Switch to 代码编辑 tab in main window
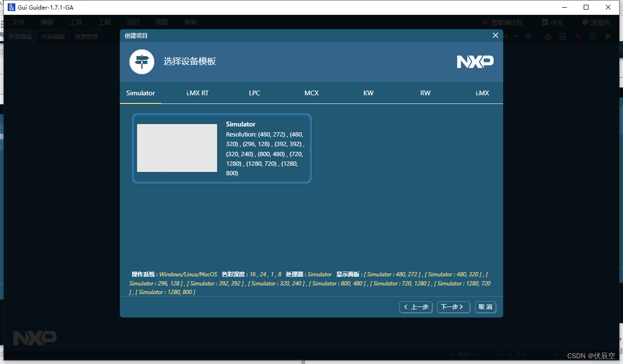 pos(53,36)
